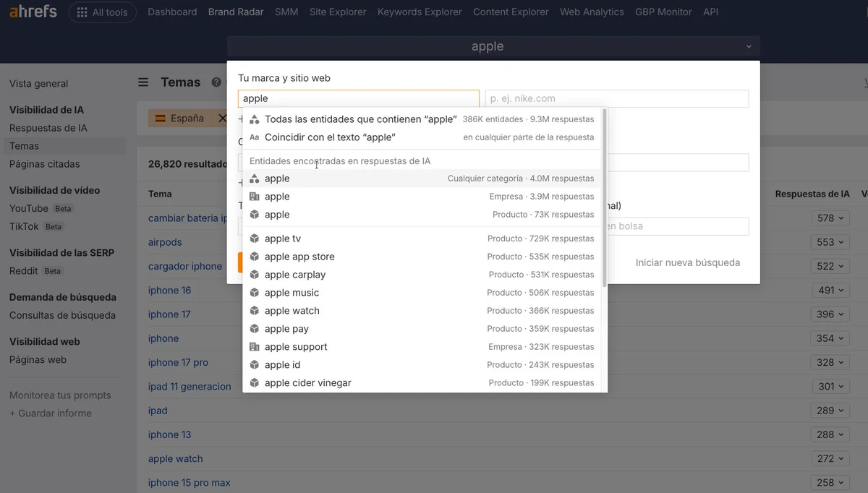This screenshot has width=868, height=493.
Task: Open SMM in top navigation
Action: coord(286,12)
